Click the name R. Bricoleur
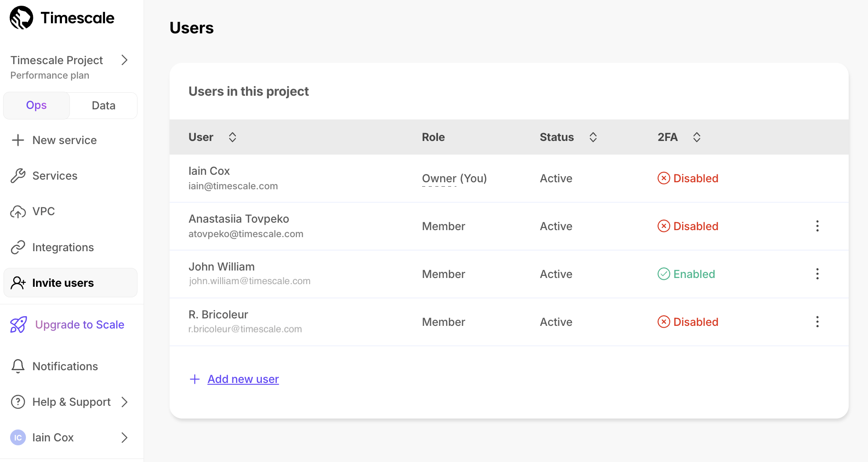The height and width of the screenshot is (462, 868). point(218,314)
